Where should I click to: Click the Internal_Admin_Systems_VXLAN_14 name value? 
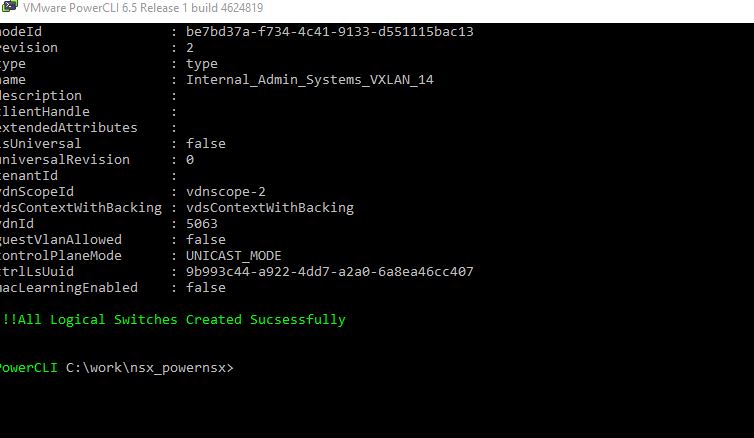310,80
